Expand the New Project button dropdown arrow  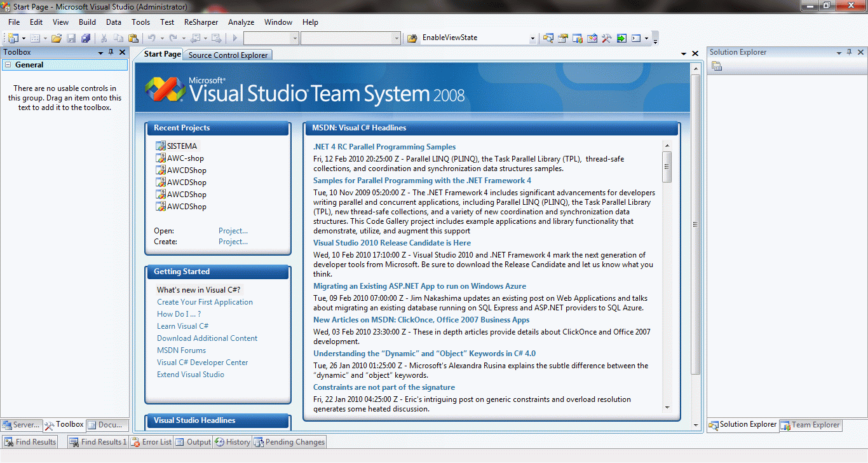24,38
